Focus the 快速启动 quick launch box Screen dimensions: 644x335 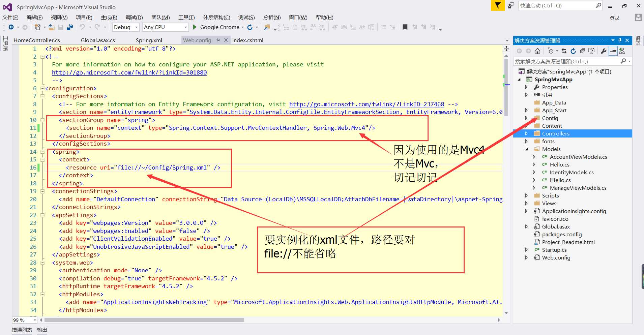(560, 5)
